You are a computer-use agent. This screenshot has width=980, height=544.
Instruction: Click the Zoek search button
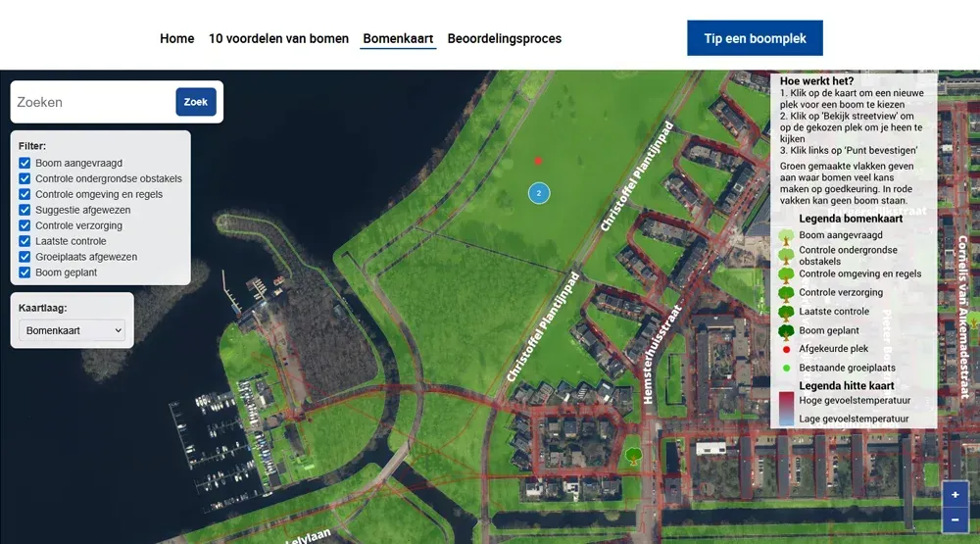pos(196,102)
